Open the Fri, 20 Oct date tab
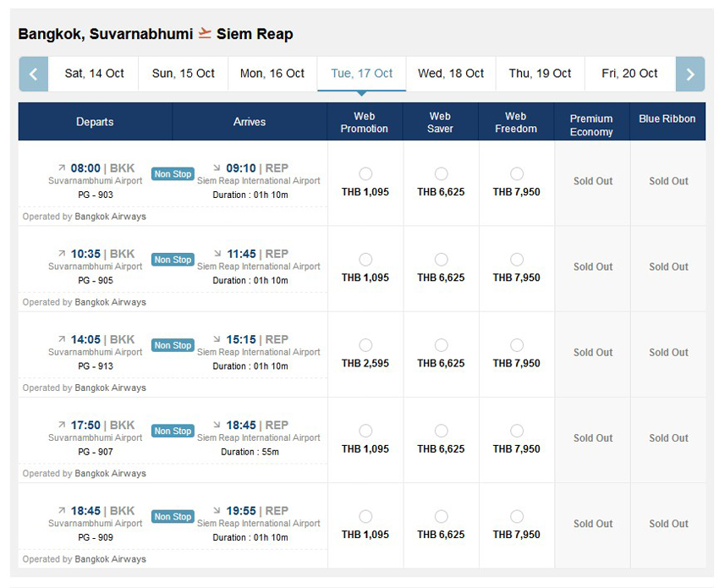Image resolution: width=719 pixels, height=588 pixels. pos(629,74)
